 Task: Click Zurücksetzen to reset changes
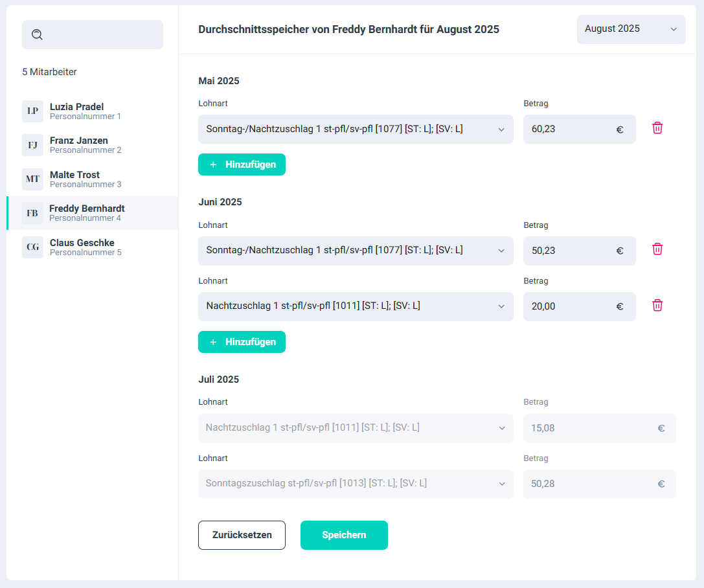click(242, 535)
